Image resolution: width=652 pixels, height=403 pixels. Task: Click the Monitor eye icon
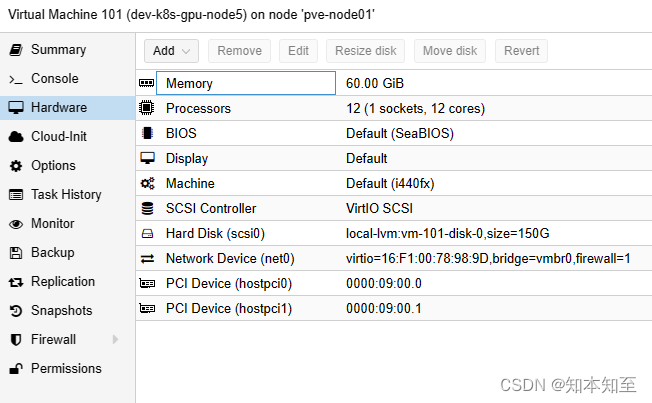click(x=15, y=224)
